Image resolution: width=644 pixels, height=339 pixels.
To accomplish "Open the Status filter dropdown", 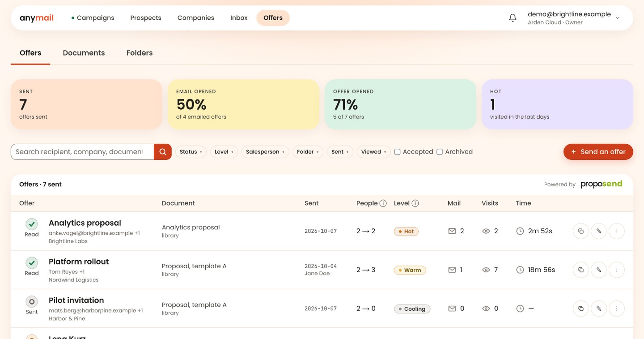I will (x=191, y=152).
